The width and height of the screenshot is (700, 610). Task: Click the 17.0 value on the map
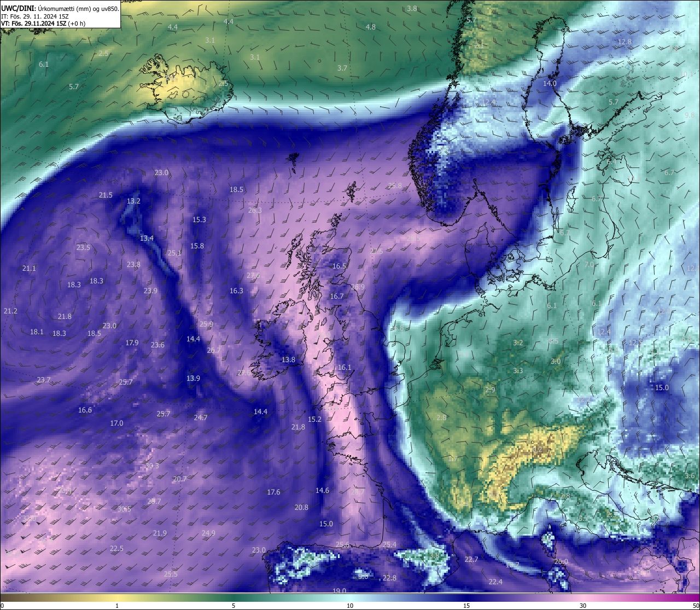pyautogui.click(x=116, y=423)
